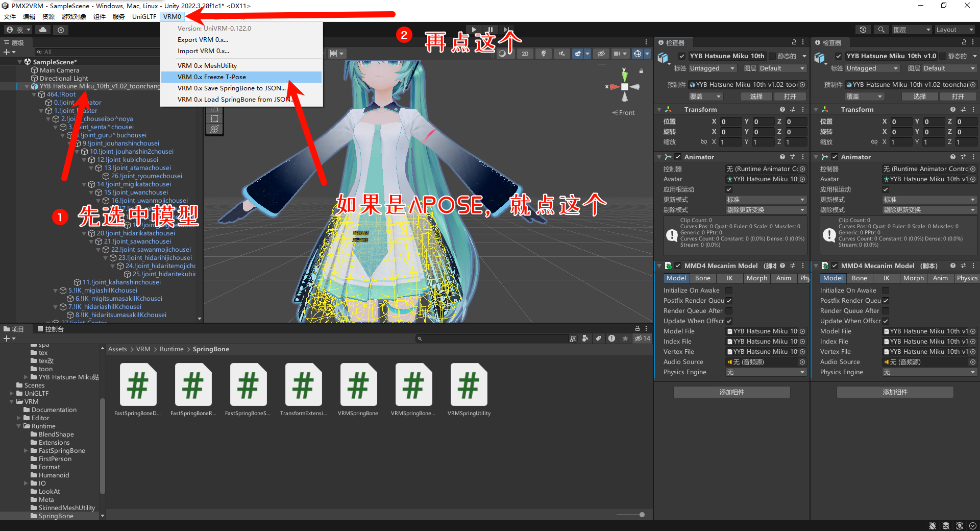
Task: Toggle scene effects layers icon
Action: point(578,54)
